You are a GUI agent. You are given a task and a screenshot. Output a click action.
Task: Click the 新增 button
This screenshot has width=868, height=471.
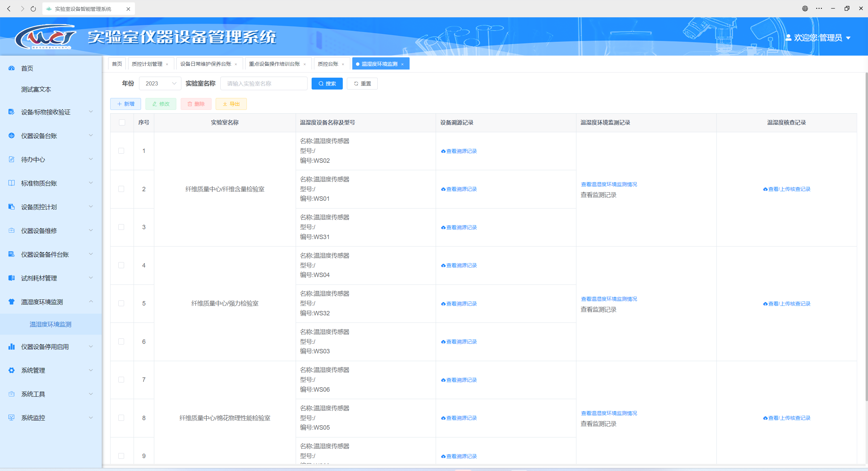click(x=126, y=104)
